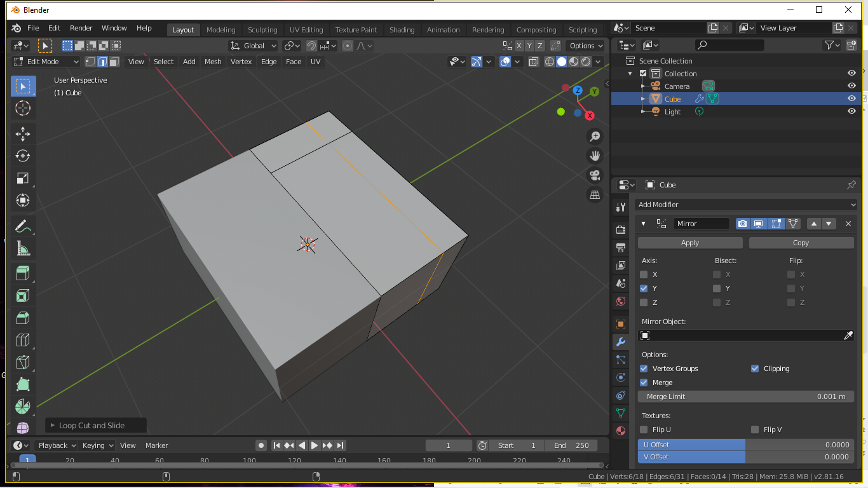Open the Add Modifier dropdown
This screenshot has height=488, width=868.
tap(745, 204)
